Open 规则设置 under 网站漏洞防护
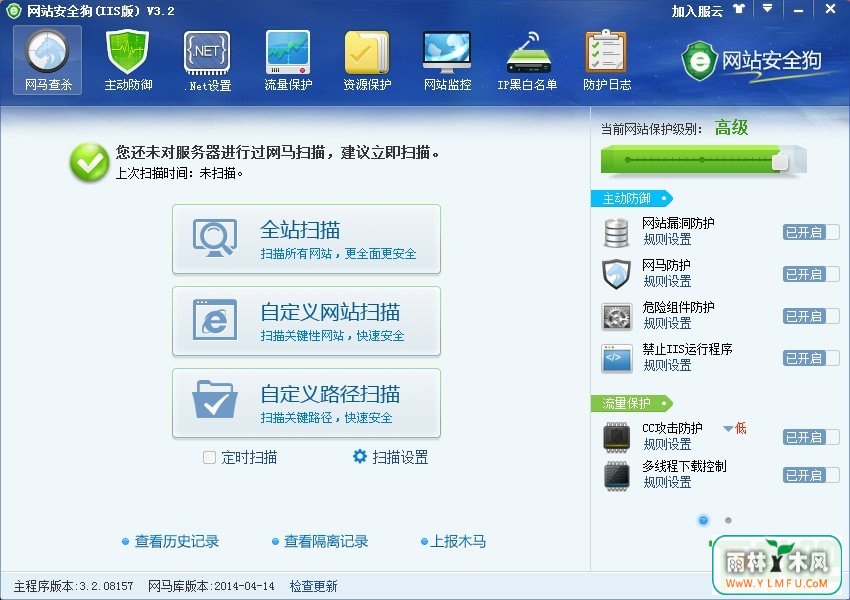This screenshot has height=600, width=850. [667, 239]
